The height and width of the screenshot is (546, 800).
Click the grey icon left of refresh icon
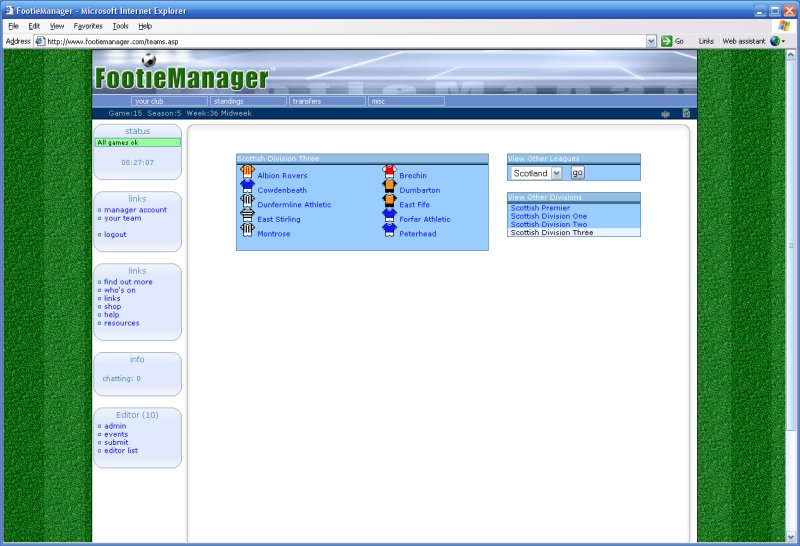point(665,114)
